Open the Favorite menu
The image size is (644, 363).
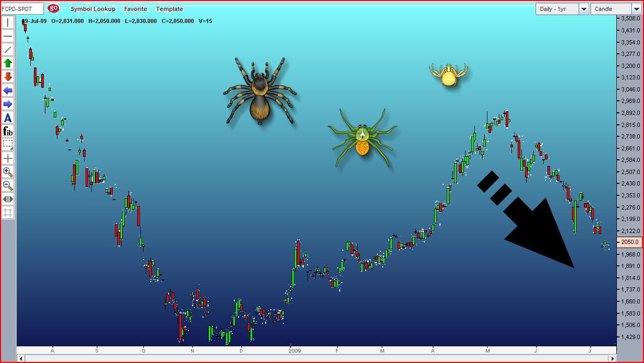click(136, 9)
